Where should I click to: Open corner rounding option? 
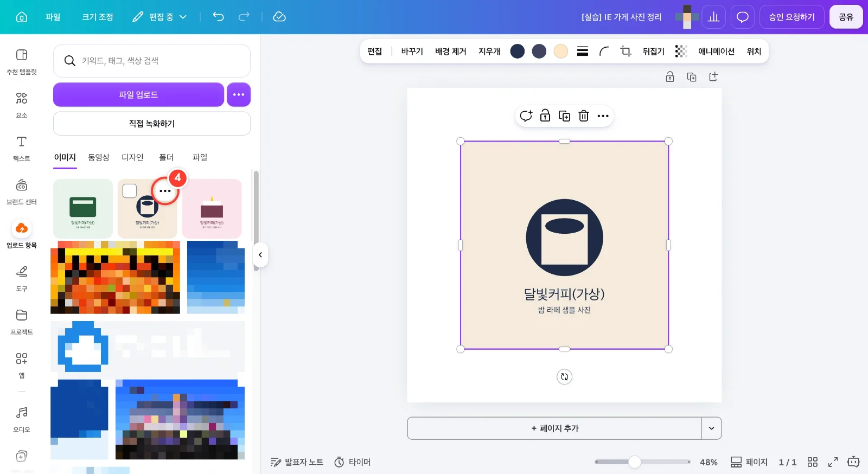(604, 52)
